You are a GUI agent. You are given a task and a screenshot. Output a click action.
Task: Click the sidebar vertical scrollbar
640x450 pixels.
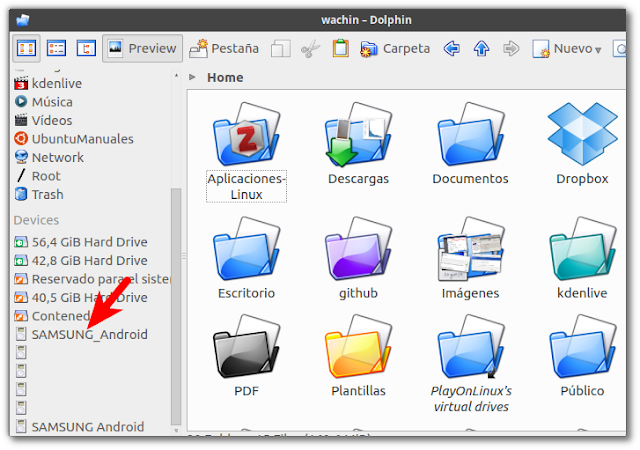click(176, 306)
